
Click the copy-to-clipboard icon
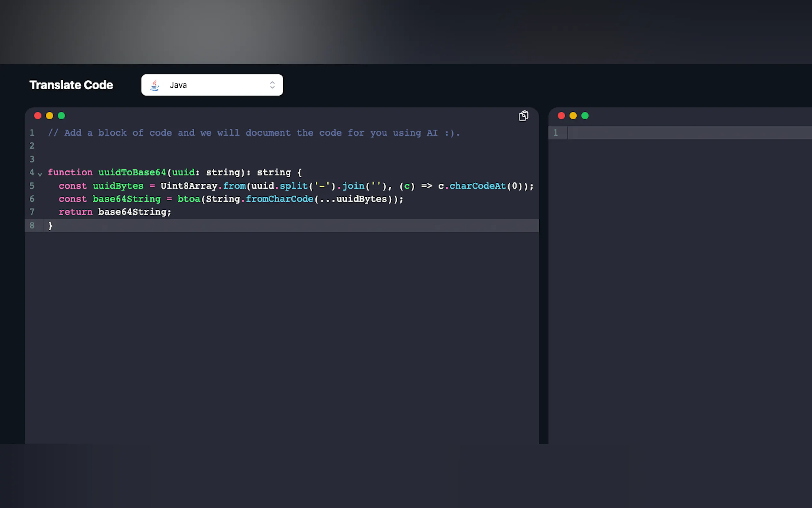[523, 115]
